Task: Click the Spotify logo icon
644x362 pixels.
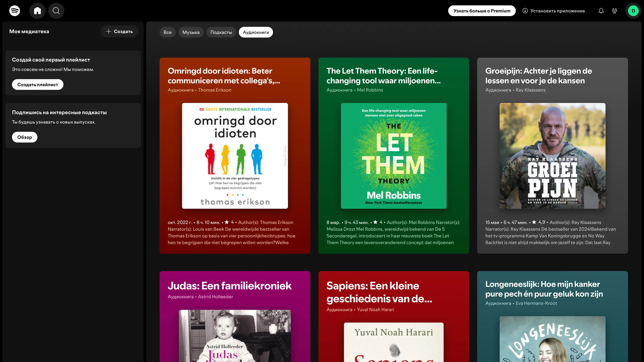Action: pos(14,11)
